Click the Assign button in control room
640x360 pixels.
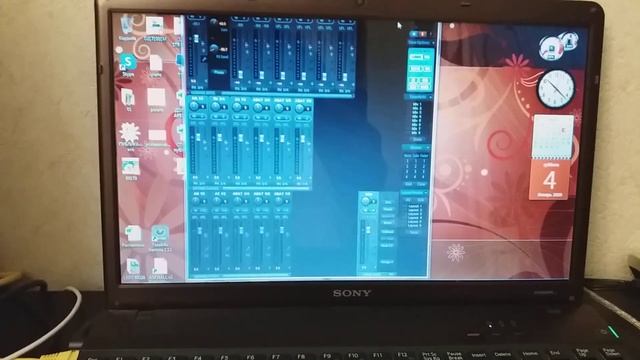click(387, 262)
